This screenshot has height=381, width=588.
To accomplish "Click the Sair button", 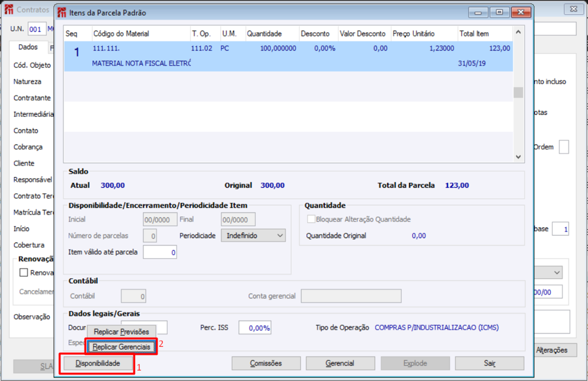I will coord(489,363).
